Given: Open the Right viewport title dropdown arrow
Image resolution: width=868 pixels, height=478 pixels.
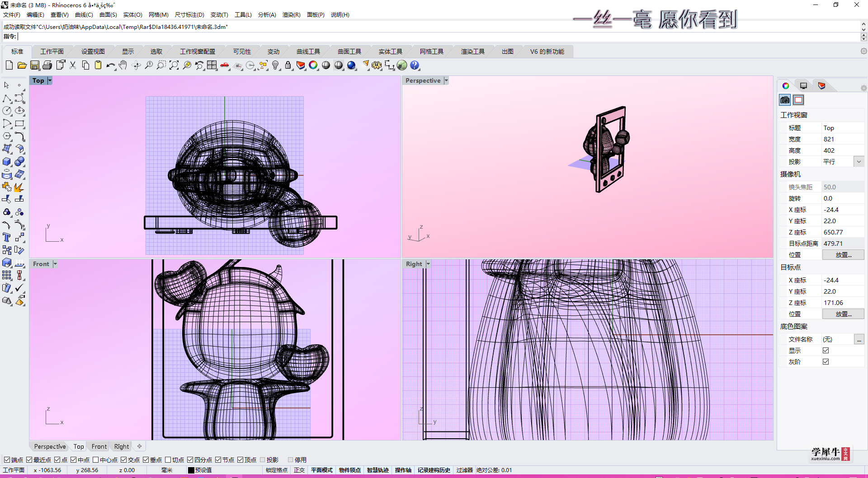Looking at the screenshot, I should click(428, 264).
